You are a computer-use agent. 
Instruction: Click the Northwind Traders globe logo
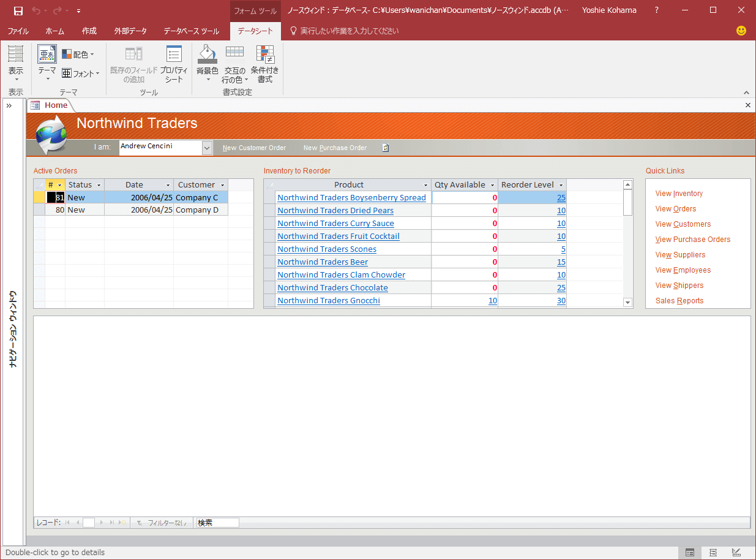click(51, 135)
